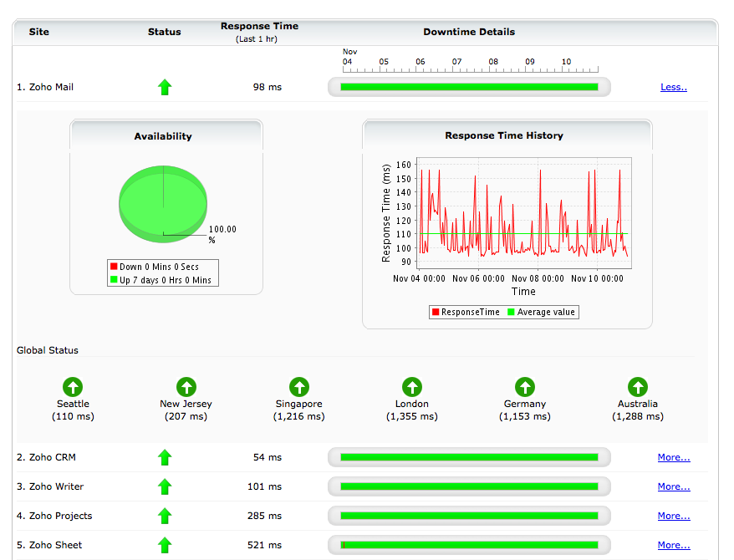Collapse Zoho Mail details with Less link
734x560 pixels.
(x=673, y=87)
